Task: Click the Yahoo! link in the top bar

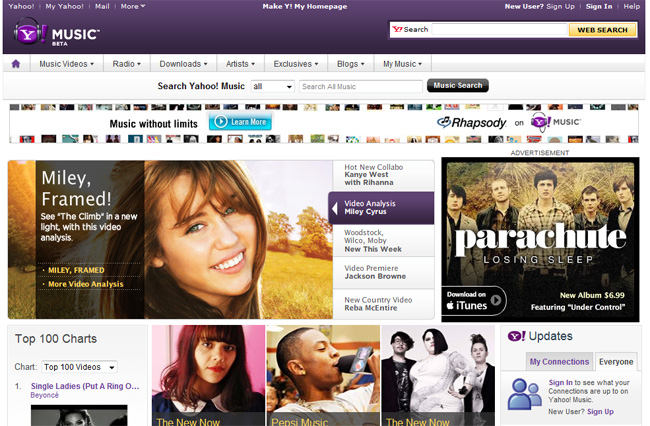Action: [x=21, y=6]
